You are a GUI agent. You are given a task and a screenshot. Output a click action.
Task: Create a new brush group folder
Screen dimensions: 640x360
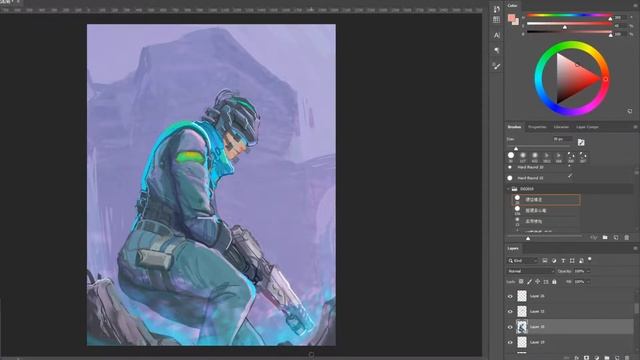point(605,237)
